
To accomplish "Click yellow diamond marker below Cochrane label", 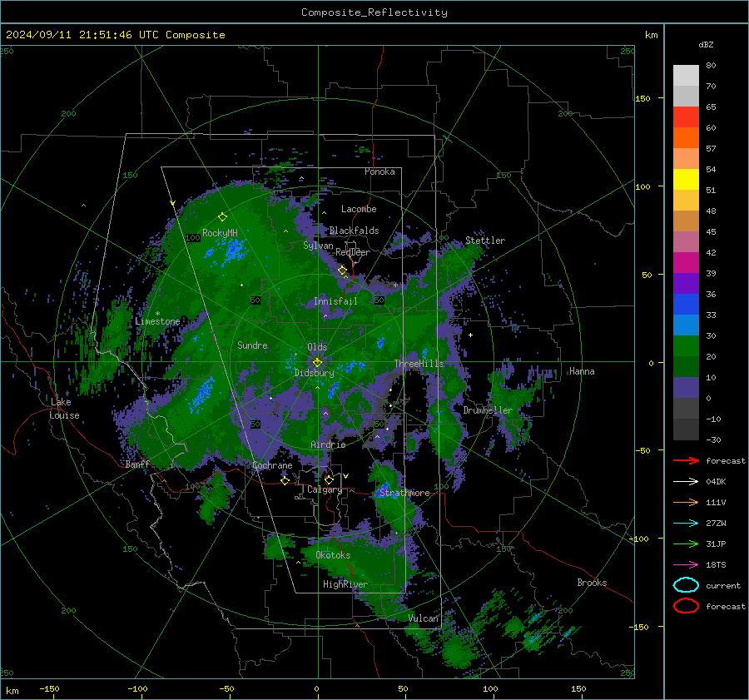I will (285, 480).
